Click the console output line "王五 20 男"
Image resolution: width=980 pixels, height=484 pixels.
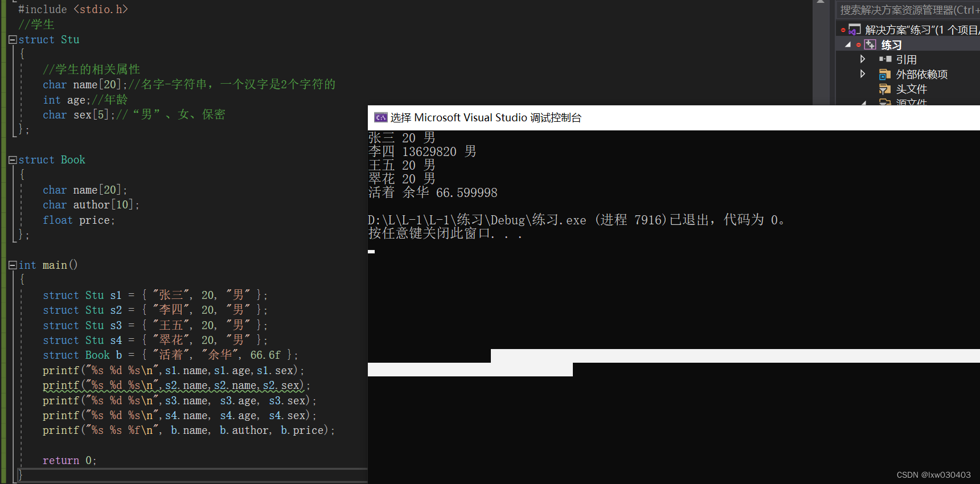pos(402,165)
